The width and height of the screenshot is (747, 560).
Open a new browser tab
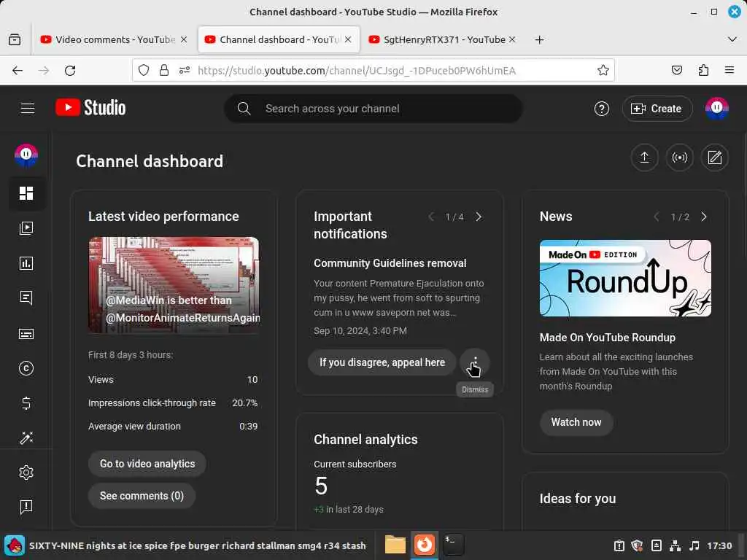pyautogui.click(x=539, y=39)
